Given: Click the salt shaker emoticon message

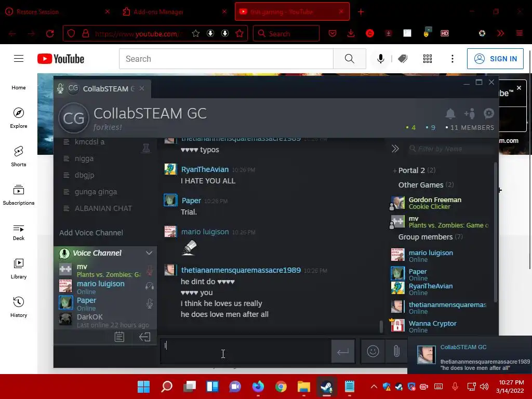Looking at the screenshot, I should (189, 247).
